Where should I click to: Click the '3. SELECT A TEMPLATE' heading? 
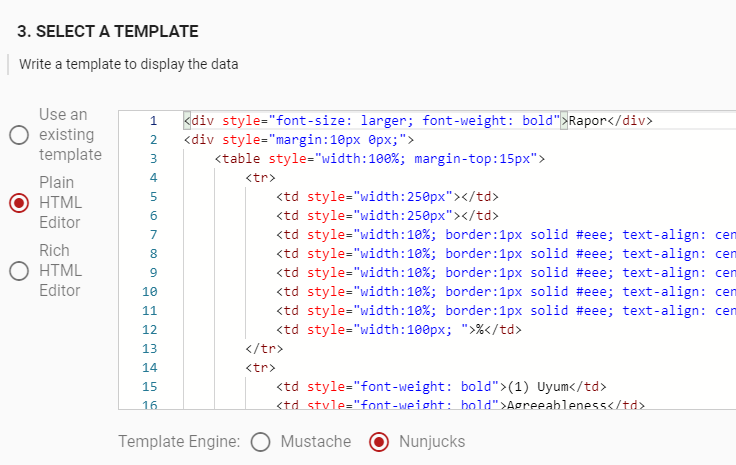point(108,31)
